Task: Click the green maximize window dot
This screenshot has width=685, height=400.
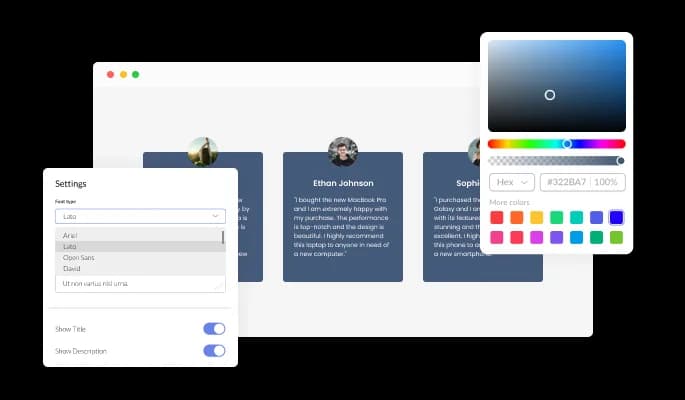Action: (x=135, y=75)
